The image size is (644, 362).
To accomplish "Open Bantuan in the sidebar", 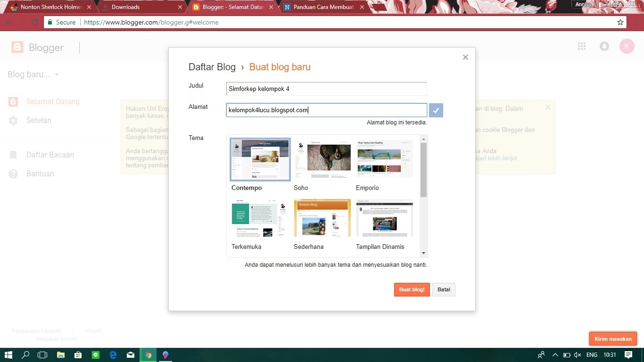I will [x=40, y=173].
